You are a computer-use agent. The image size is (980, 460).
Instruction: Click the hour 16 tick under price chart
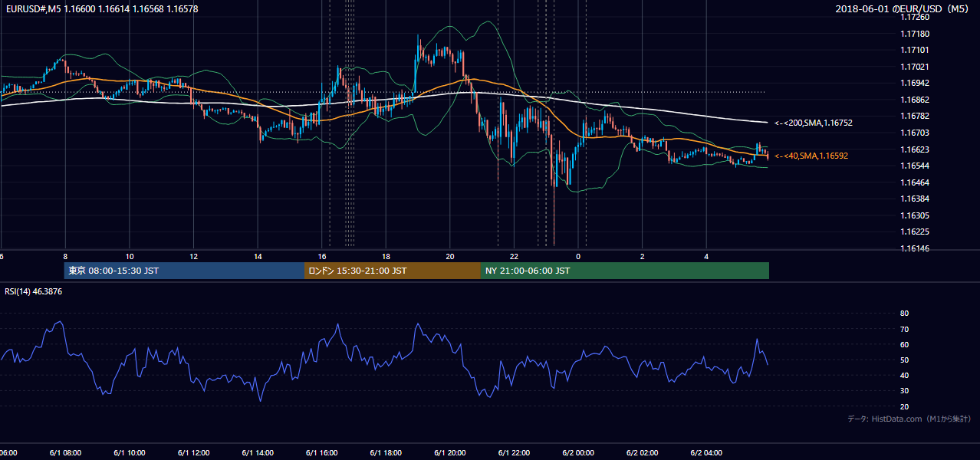coord(322,256)
